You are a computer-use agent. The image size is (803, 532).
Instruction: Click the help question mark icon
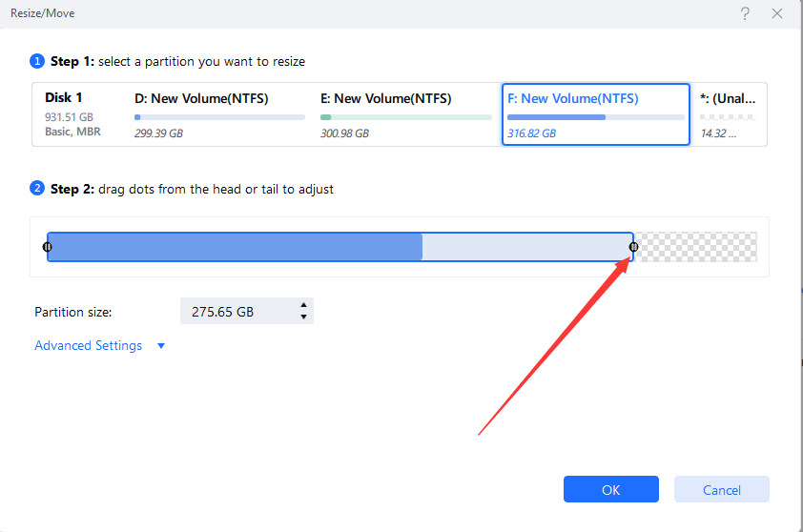[x=745, y=13]
